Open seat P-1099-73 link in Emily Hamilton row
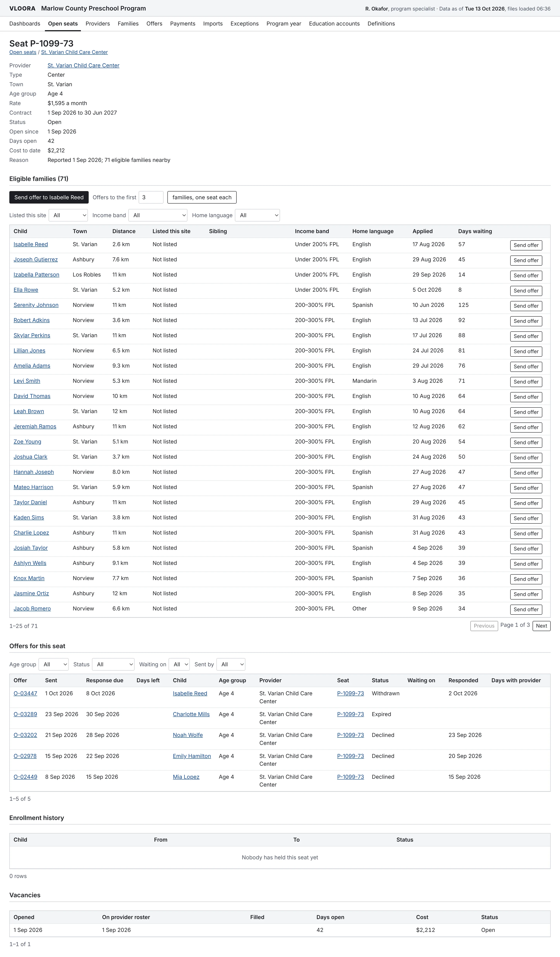 click(x=351, y=756)
